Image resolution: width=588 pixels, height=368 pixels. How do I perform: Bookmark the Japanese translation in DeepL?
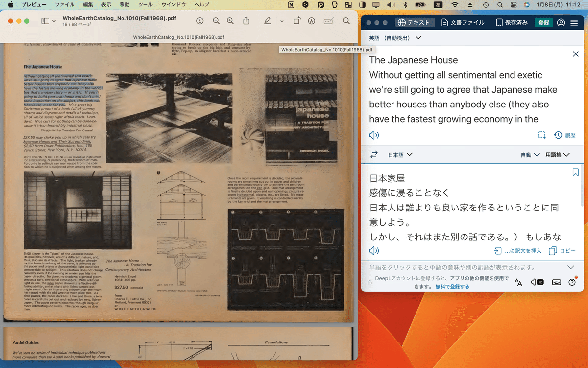pos(576,172)
